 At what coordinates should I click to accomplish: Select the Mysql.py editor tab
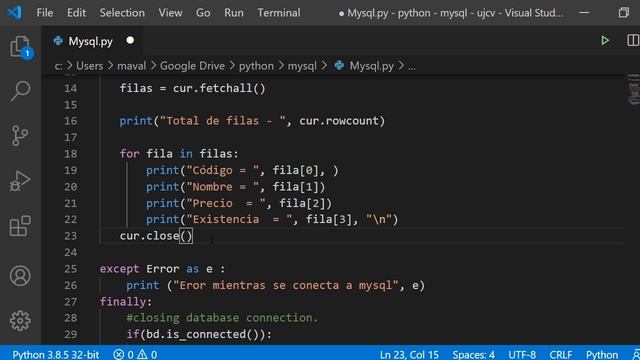[x=92, y=41]
